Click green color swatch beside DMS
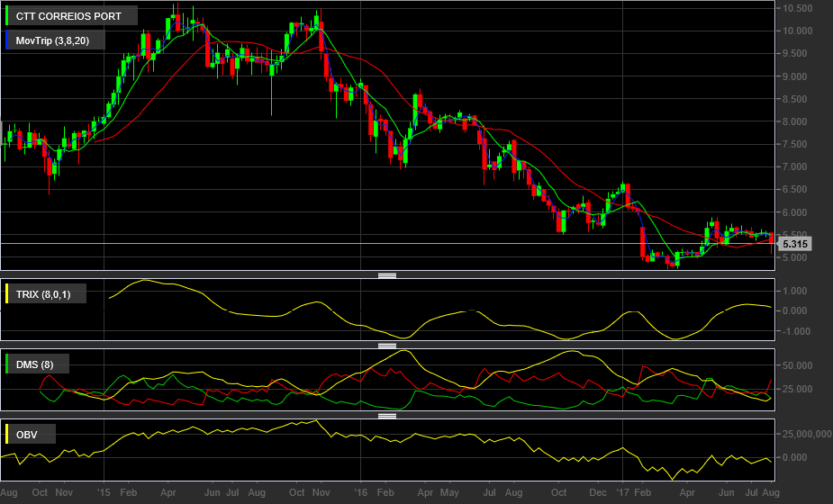The height and width of the screenshot is (504, 833). click(x=8, y=364)
